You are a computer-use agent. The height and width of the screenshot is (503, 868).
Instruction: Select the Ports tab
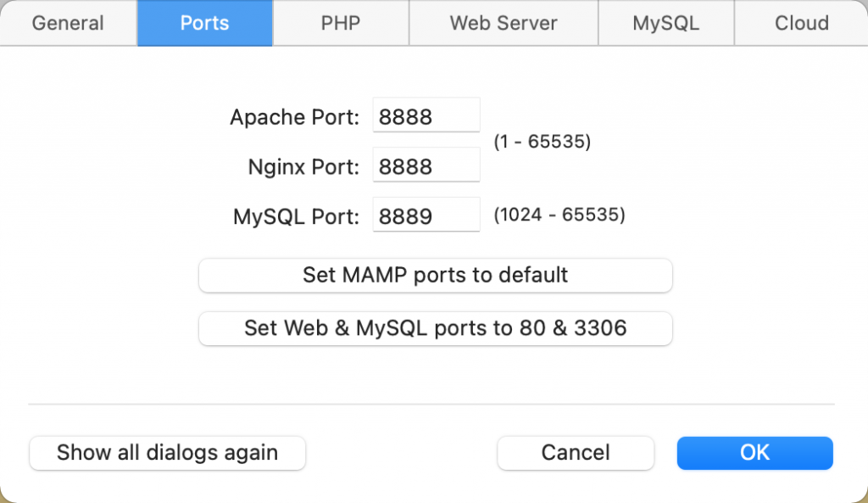(x=204, y=23)
